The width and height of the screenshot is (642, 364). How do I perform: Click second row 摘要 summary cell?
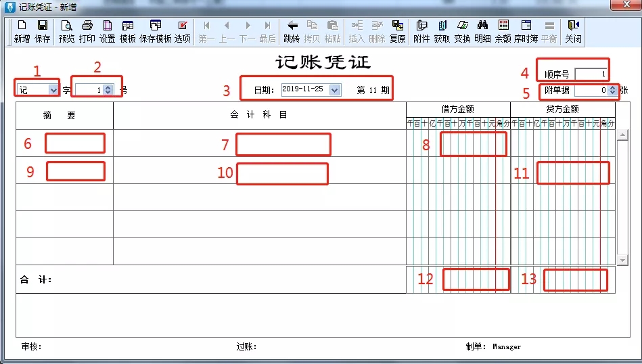pos(65,170)
